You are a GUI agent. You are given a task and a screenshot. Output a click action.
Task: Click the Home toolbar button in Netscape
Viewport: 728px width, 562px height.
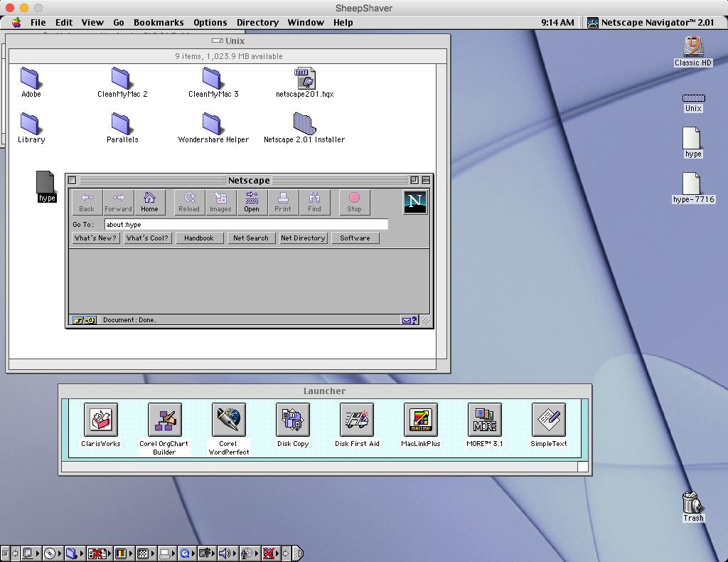[x=149, y=202]
